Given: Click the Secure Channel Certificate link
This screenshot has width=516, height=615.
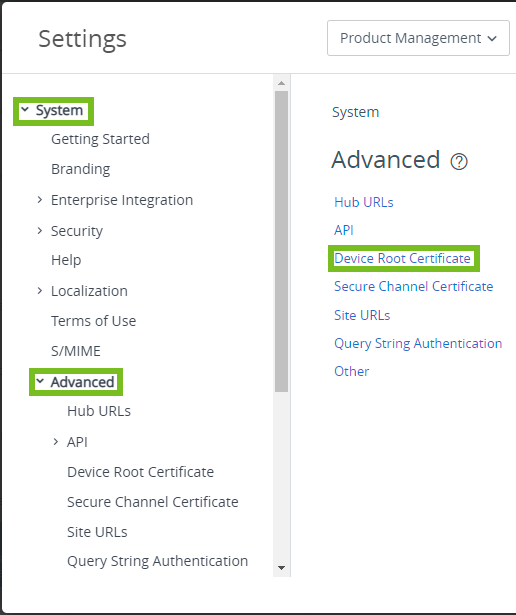Looking at the screenshot, I should 413,286.
